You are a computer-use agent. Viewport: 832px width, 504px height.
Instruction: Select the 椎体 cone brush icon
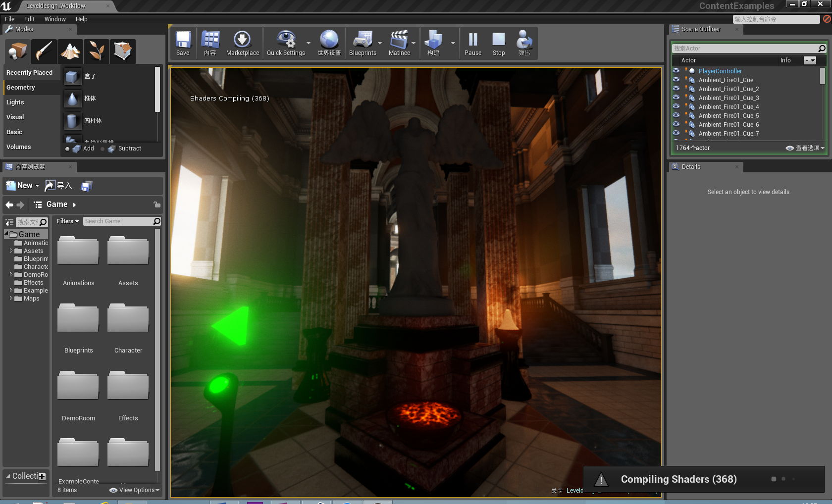click(x=72, y=99)
